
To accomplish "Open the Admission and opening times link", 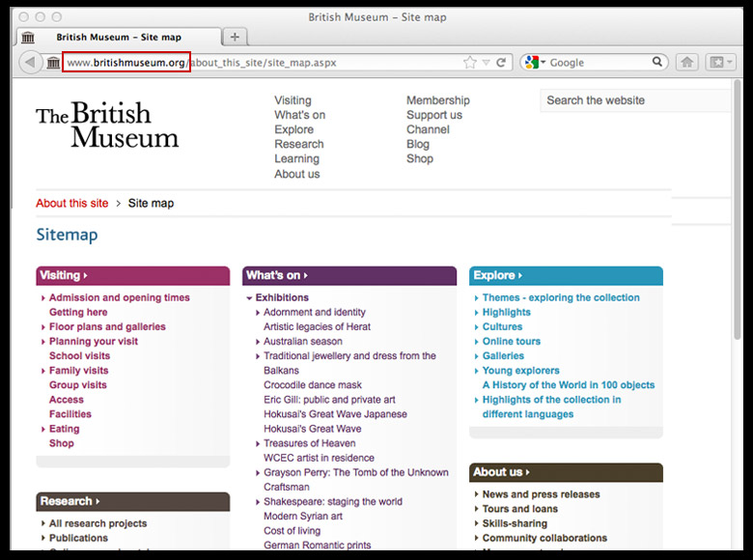I will (119, 298).
